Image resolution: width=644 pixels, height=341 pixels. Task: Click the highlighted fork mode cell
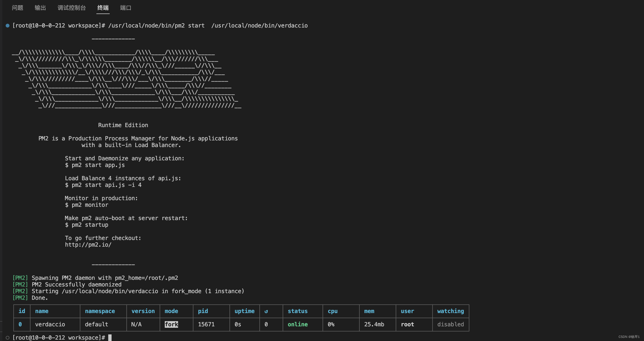click(171, 324)
